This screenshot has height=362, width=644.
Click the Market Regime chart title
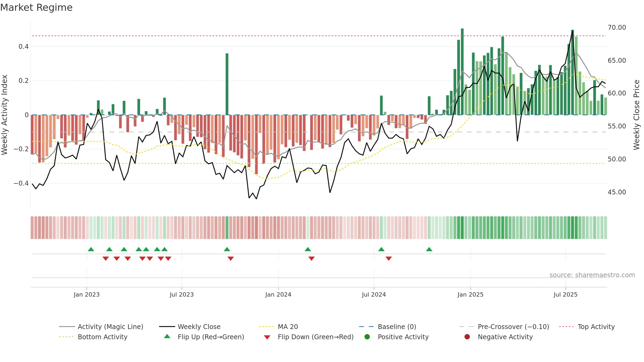coord(36,8)
